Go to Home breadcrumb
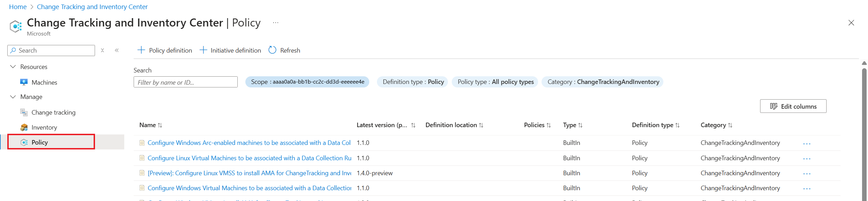The width and height of the screenshot is (868, 201). 18,7
